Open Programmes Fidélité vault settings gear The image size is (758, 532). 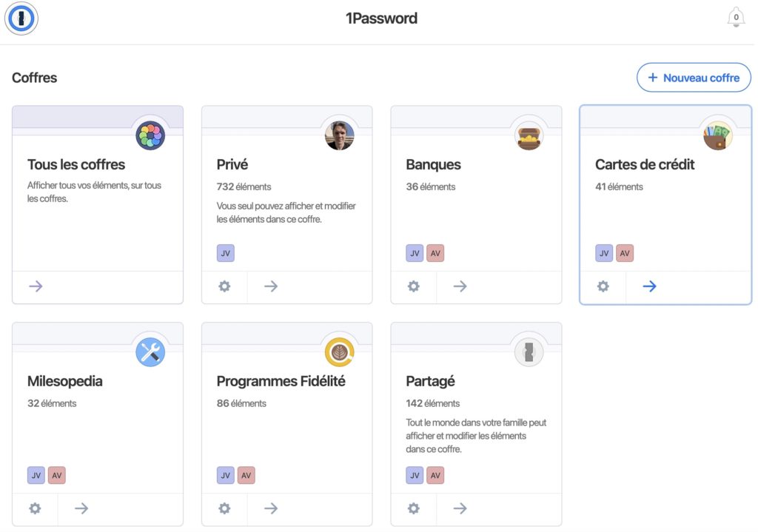(224, 508)
